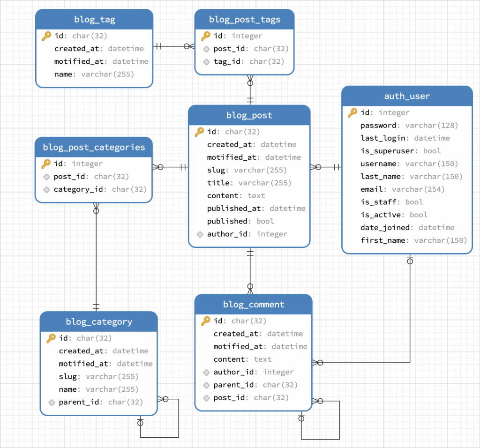Click diamond beside blog_comment author_id
Image resolution: width=480 pixels, height=448 pixels.
tap(206, 373)
